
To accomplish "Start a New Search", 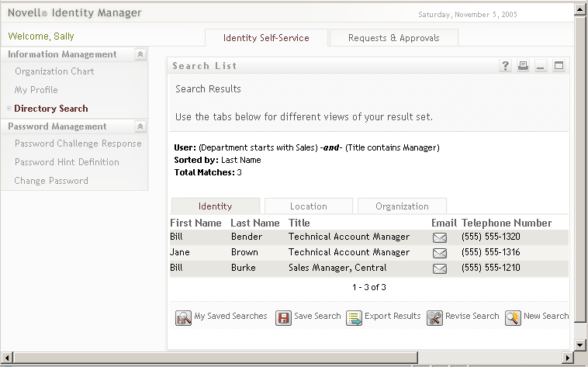I will click(x=513, y=317).
